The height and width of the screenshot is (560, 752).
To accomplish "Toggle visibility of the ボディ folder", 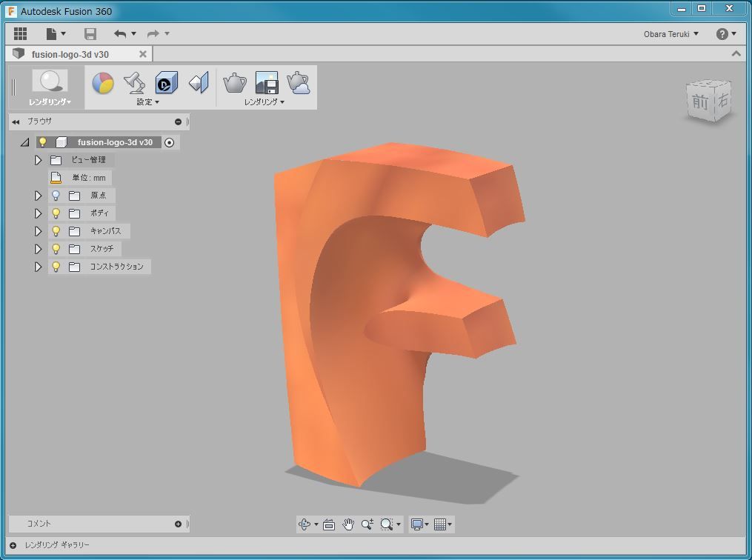I will pos(56,213).
